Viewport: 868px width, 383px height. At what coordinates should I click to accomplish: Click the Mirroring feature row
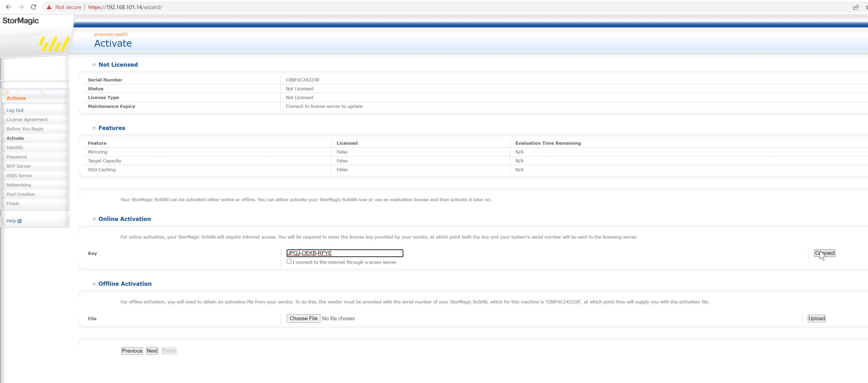coord(475,152)
